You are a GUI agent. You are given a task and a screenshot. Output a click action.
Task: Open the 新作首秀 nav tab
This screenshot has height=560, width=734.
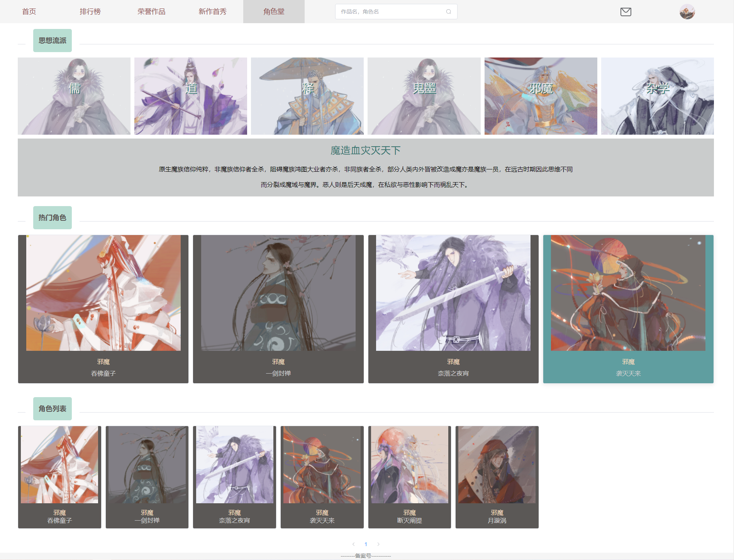point(212,12)
